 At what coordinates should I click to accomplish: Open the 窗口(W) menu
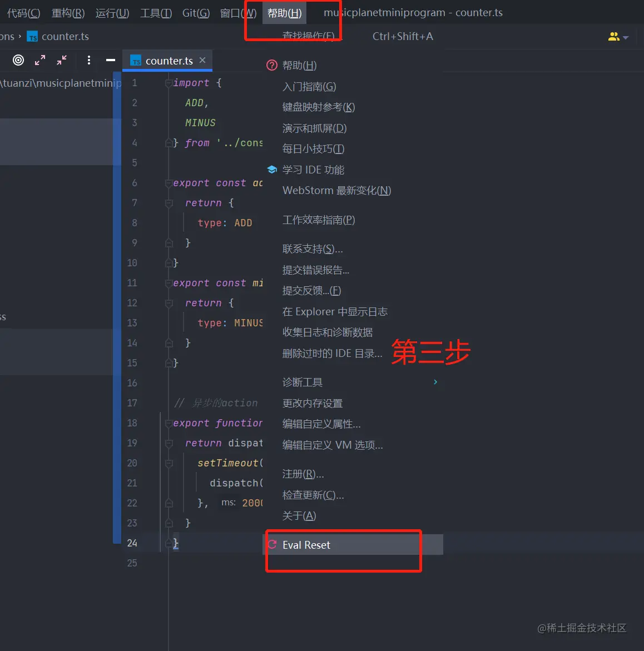[x=238, y=13]
